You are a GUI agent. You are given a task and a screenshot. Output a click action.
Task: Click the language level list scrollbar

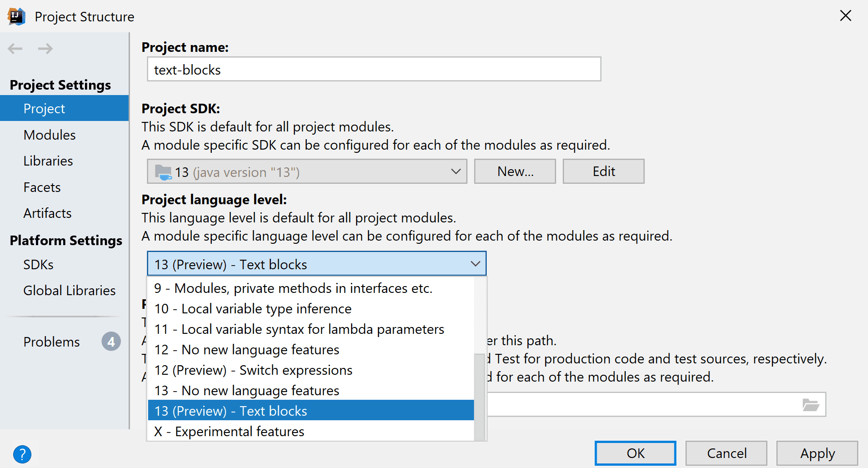(479, 396)
